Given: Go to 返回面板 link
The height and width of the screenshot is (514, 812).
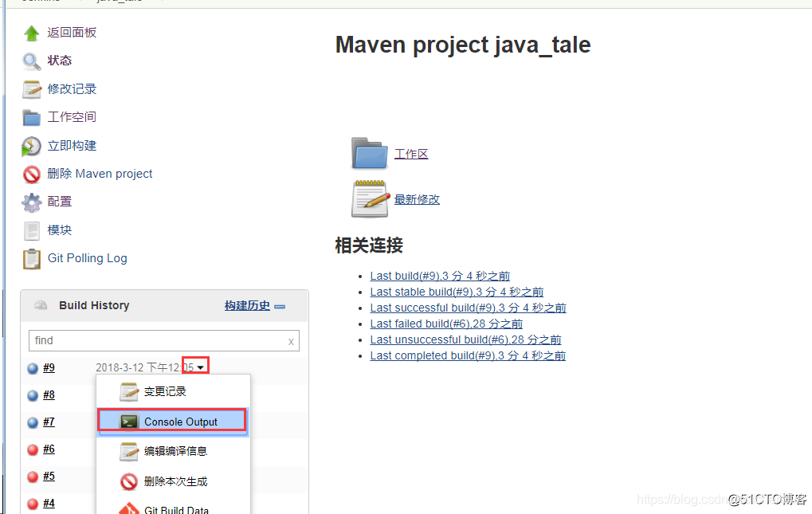Looking at the screenshot, I should [x=72, y=33].
